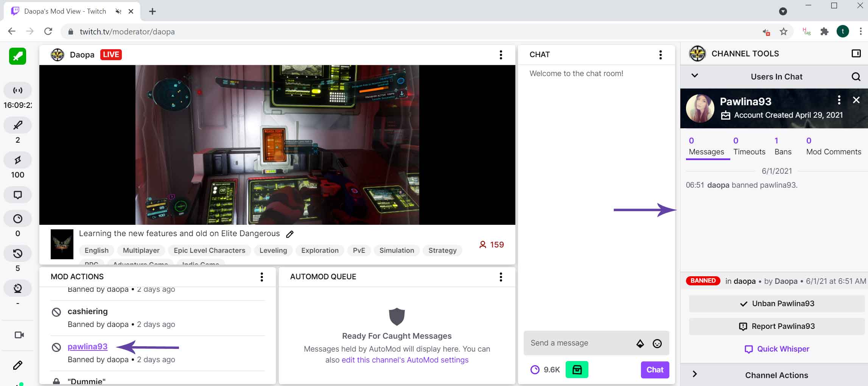Click the lightning rocket icon above 100
The image size is (868, 386).
[17, 160]
